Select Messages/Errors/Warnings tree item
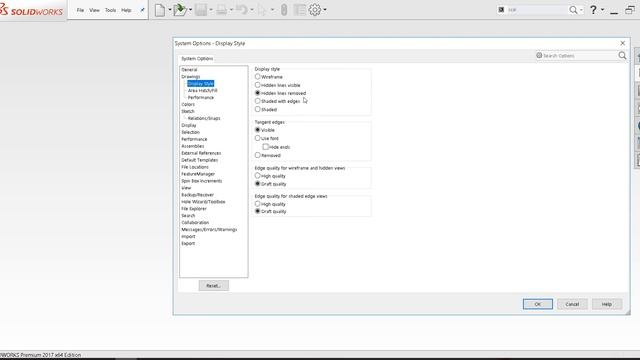The height and width of the screenshot is (360, 640). coord(209,229)
